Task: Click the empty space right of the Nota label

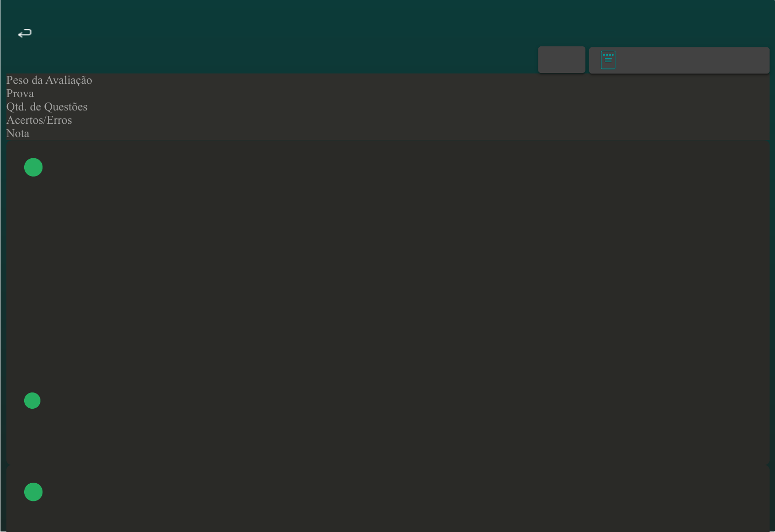Action: 394,133
